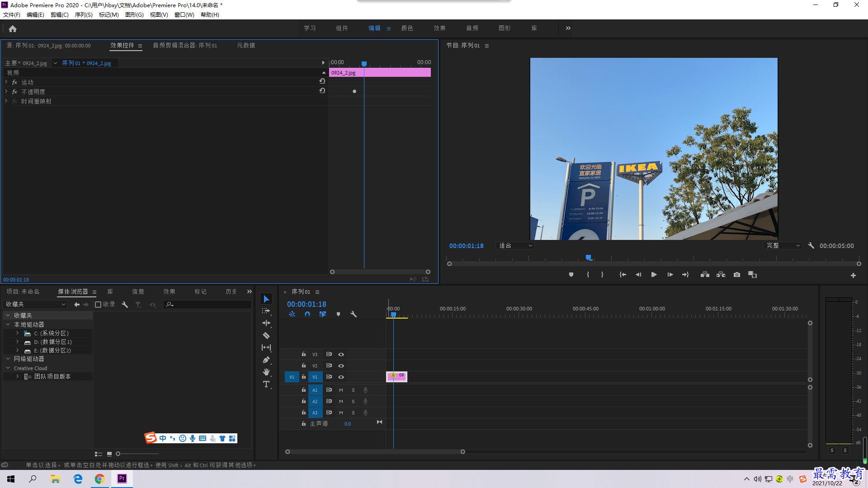Click the Home icon
The height and width of the screenshot is (488, 868).
point(13,28)
